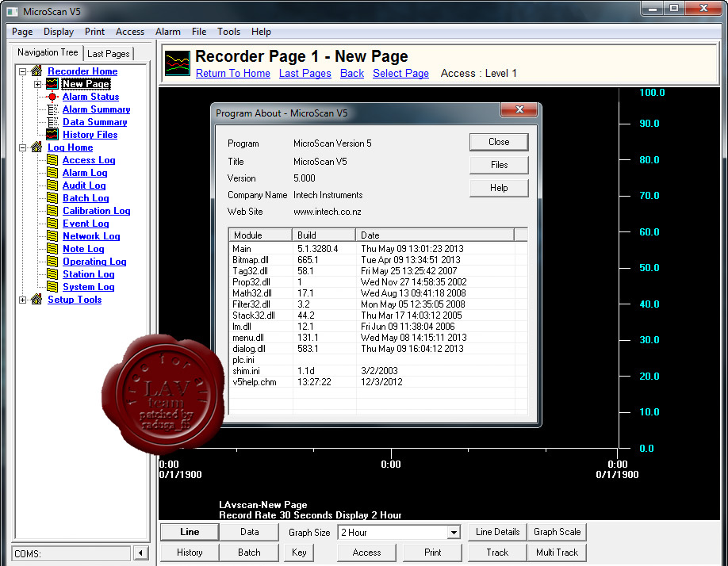
Task: Click the red Alarm Status icon
Action: [x=52, y=97]
